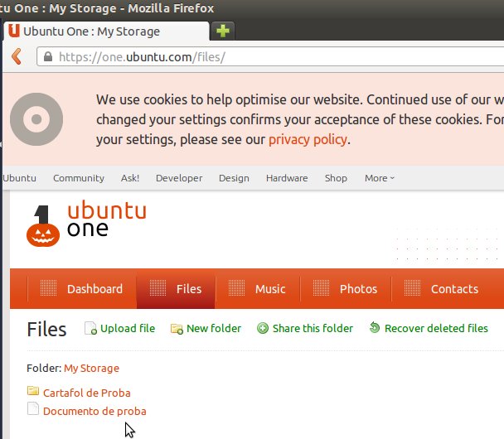Open the Design navigation link
The image size is (504, 439).
click(x=234, y=178)
